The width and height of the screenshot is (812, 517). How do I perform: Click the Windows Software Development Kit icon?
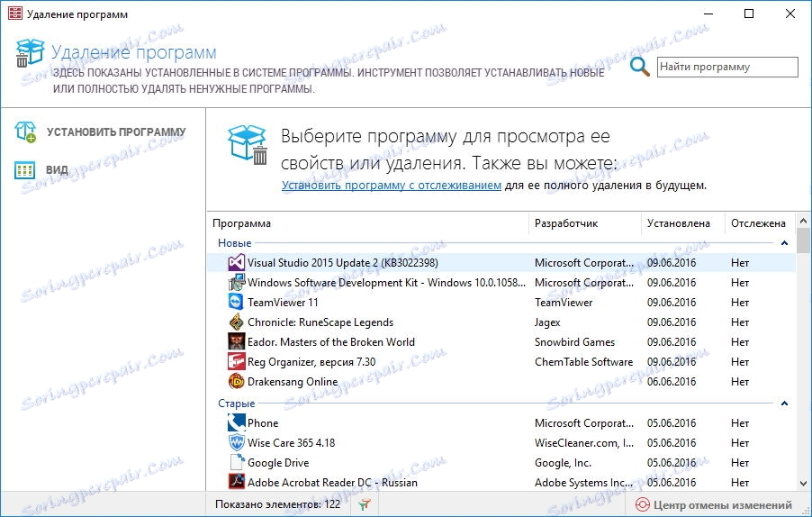[236, 282]
